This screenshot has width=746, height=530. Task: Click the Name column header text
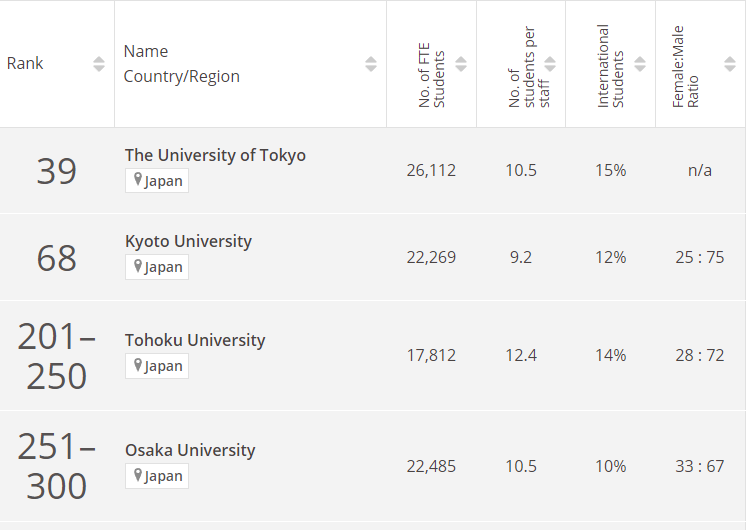[x=146, y=51]
